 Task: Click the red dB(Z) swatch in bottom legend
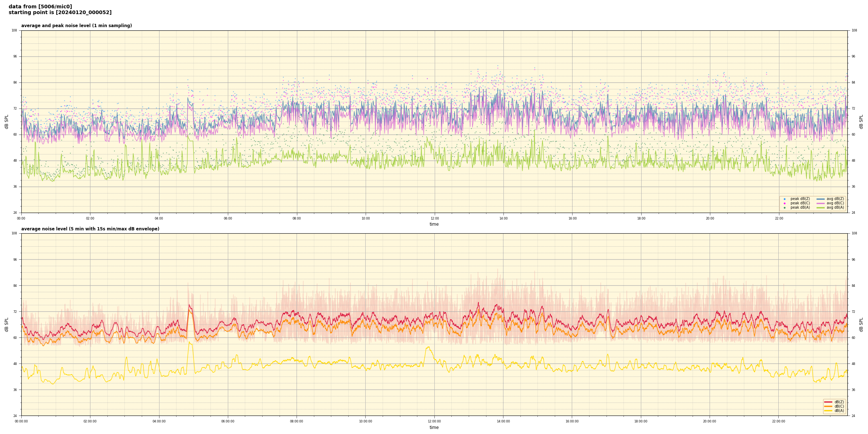[x=828, y=402]
